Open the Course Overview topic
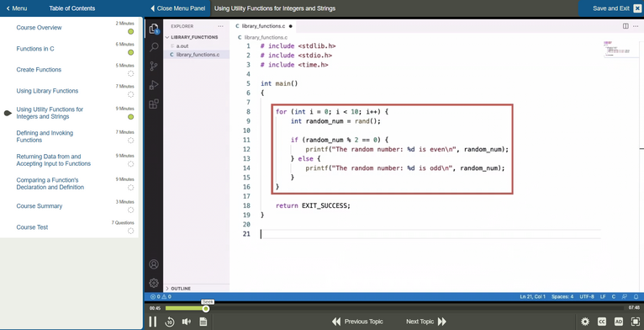 point(39,28)
